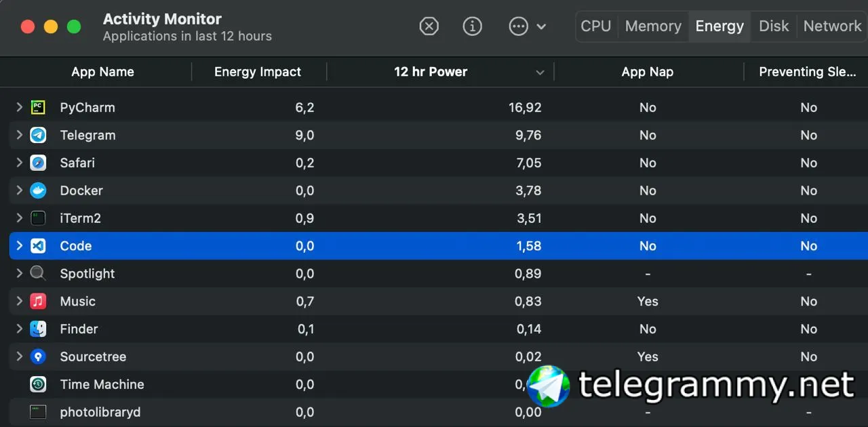The image size is (868, 427).
Task: Click the Sourcetree app icon
Action: point(38,357)
